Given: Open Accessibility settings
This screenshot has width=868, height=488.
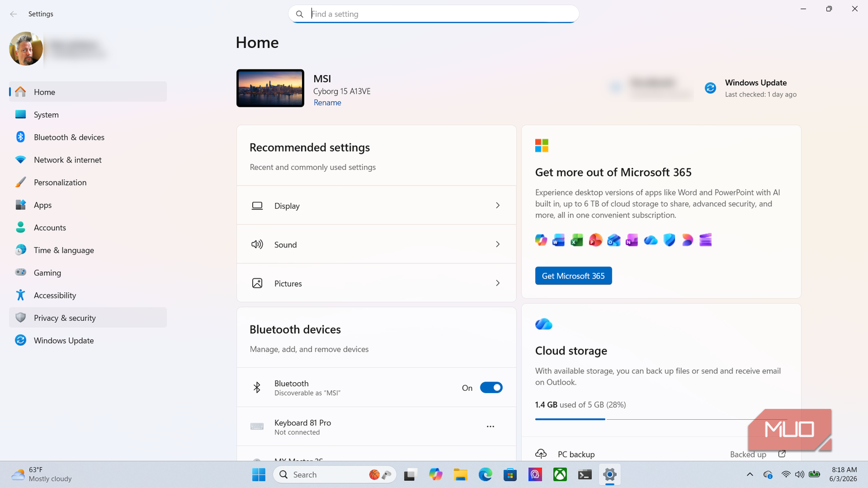Looking at the screenshot, I should tap(88, 295).
